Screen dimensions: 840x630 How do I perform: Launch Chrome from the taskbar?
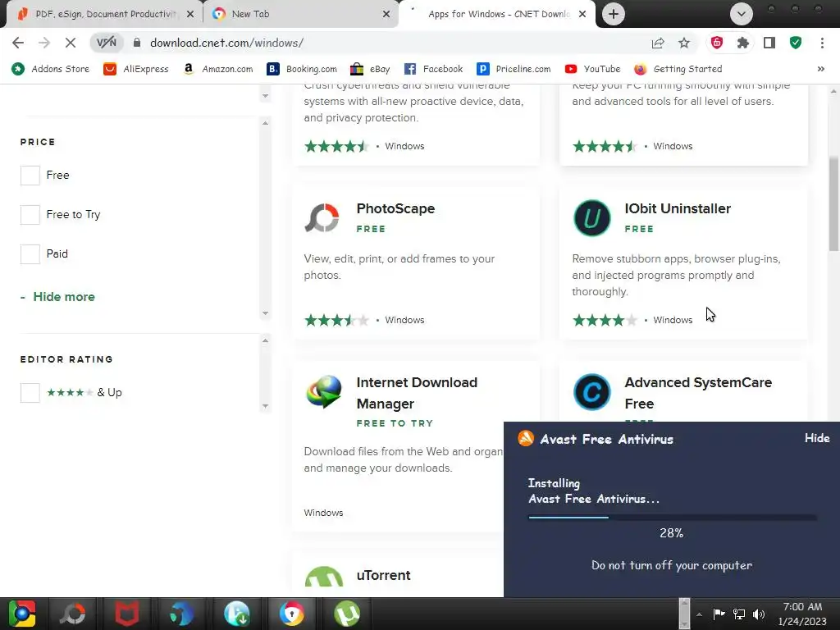[21, 614]
